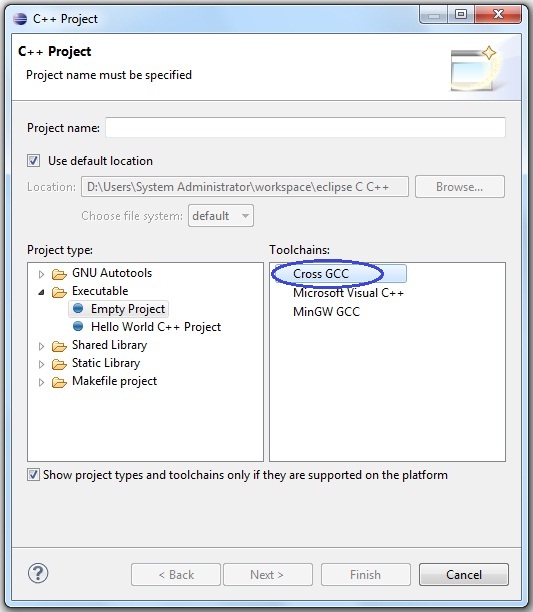Image resolution: width=533 pixels, height=612 pixels.
Task: Click the Shared Library folder icon
Action: coord(59,346)
